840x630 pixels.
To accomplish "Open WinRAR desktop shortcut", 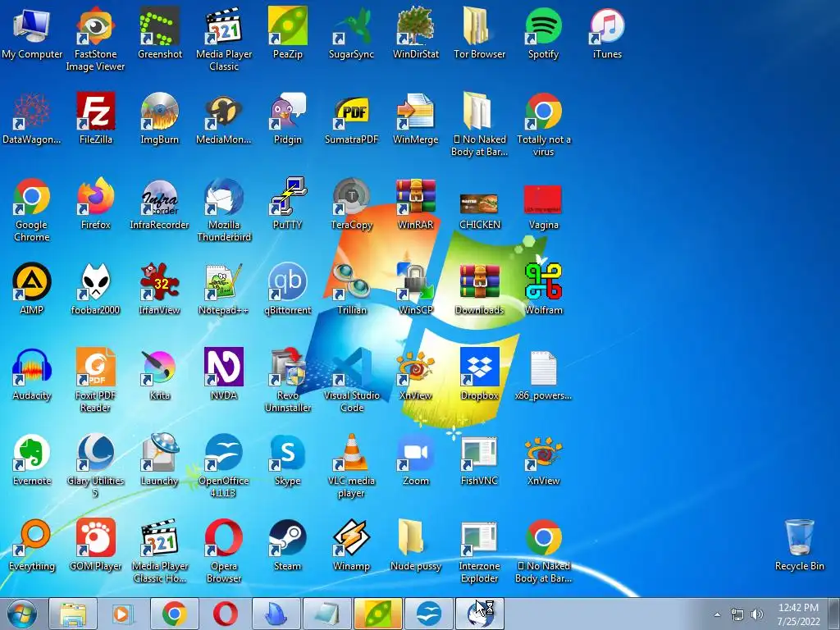I will click(416, 203).
